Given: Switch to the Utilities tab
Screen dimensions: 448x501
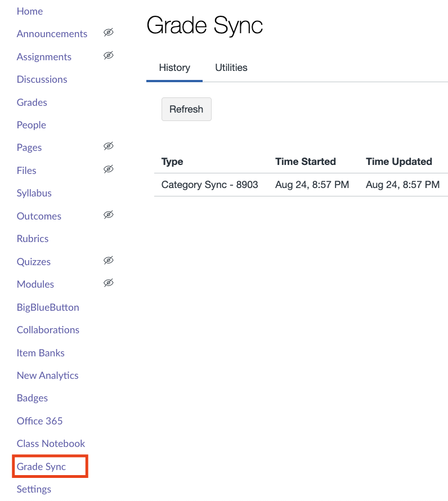Looking at the screenshot, I should click(x=231, y=68).
